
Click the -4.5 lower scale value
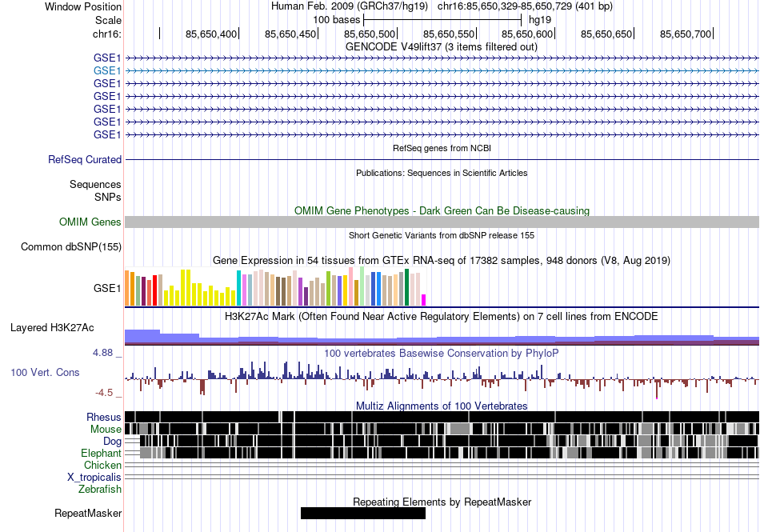(x=104, y=393)
